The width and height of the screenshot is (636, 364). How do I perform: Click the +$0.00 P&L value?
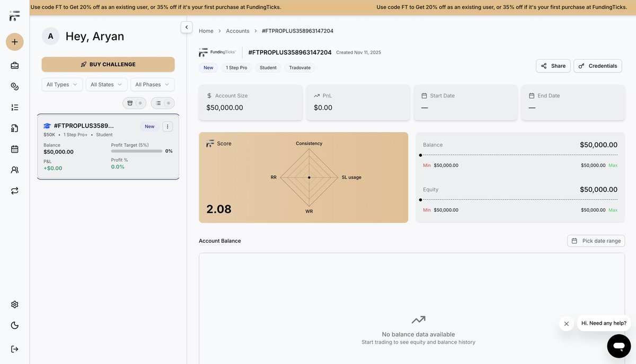pyautogui.click(x=53, y=168)
